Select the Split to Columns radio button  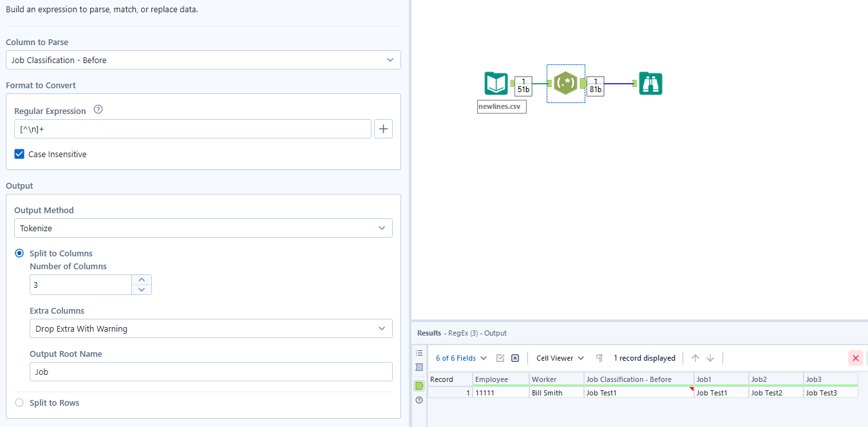(x=19, y=253)
